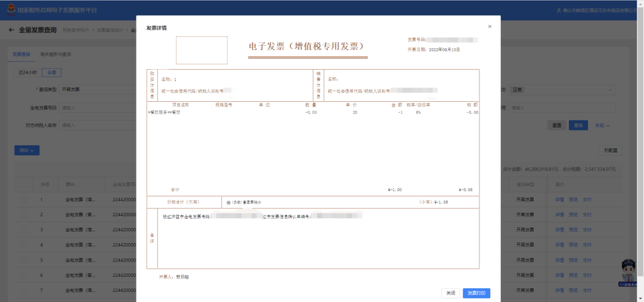
Task: Open 详情 for the first table row
Action: click(559, 200)
